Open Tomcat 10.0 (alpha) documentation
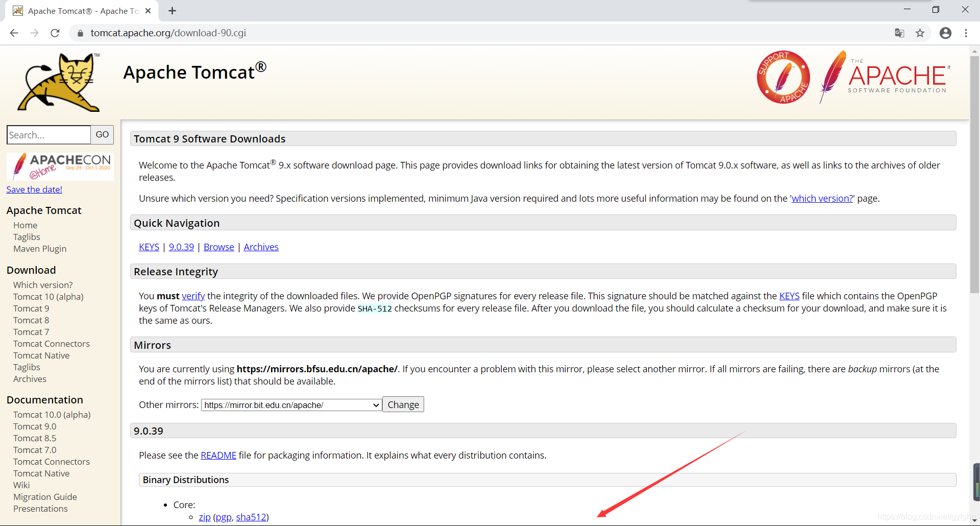Screen dimensions: 980x526 [52, 415]
